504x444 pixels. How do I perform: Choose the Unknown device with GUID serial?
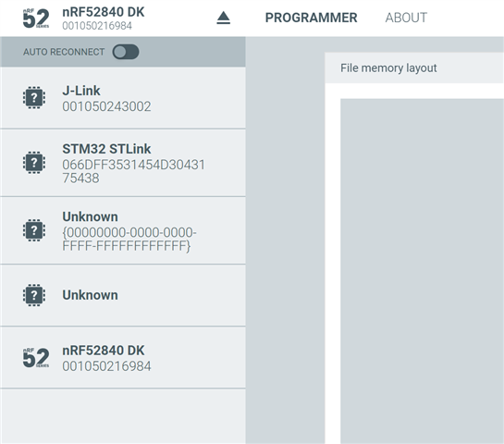point(123,230)
